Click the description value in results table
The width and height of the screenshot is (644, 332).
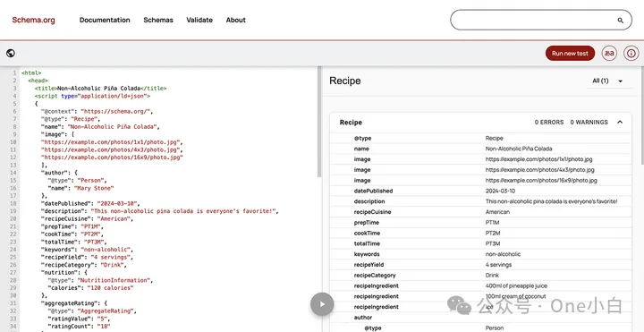click(551, 201)
